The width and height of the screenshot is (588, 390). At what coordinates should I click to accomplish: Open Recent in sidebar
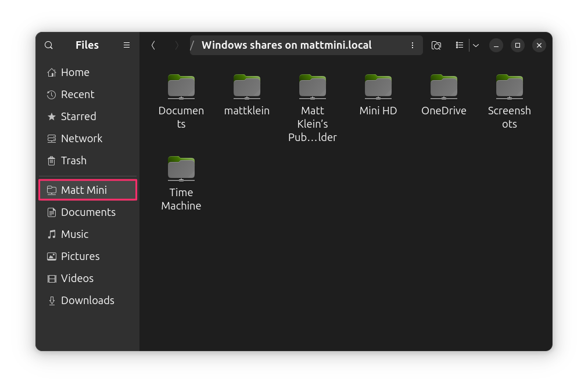coord(88,95)
